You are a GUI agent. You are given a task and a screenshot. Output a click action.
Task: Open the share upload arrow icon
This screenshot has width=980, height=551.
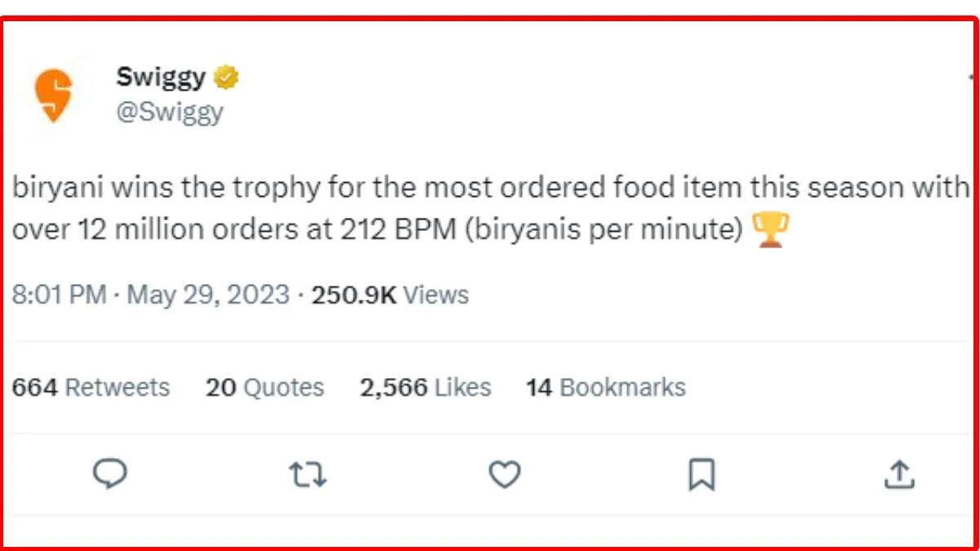[899, 473]
